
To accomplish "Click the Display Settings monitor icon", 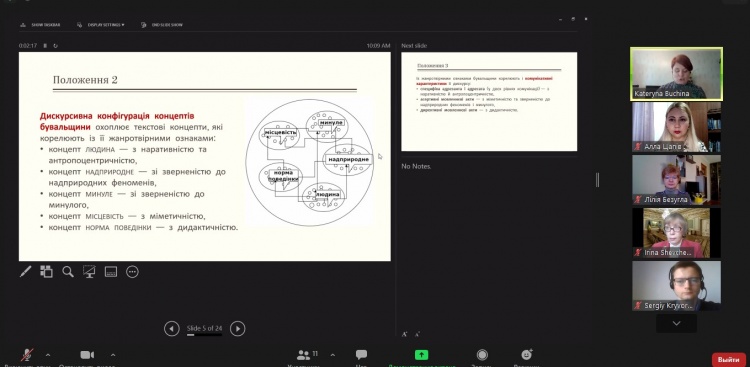I will click(80, 25).
